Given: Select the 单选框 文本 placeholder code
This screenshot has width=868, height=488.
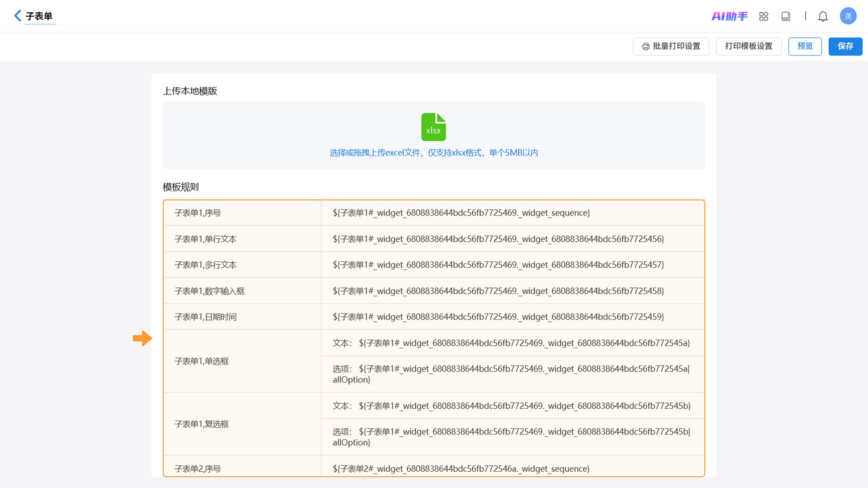Looking at the screenshot, I should pos(524,343).
